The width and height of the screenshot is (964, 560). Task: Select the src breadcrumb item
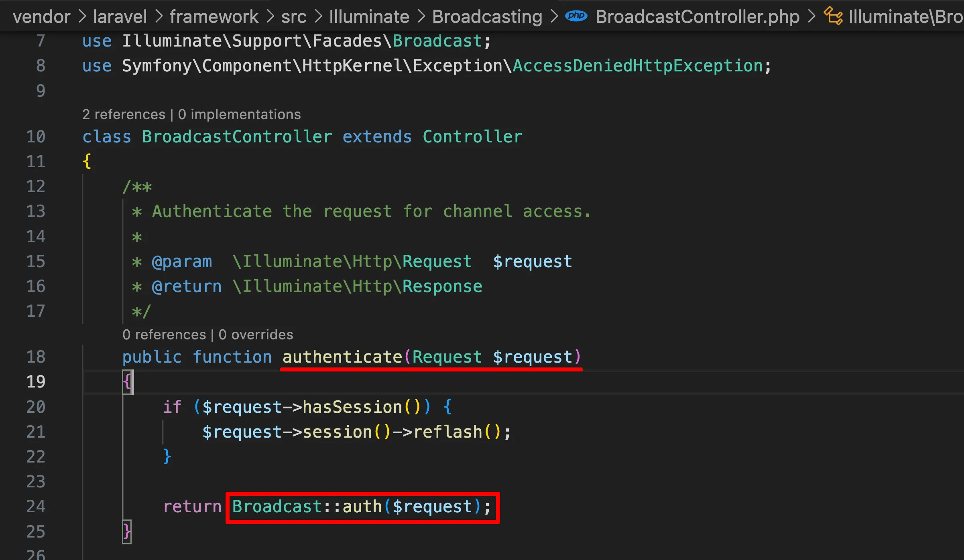[x=293, y=16]
